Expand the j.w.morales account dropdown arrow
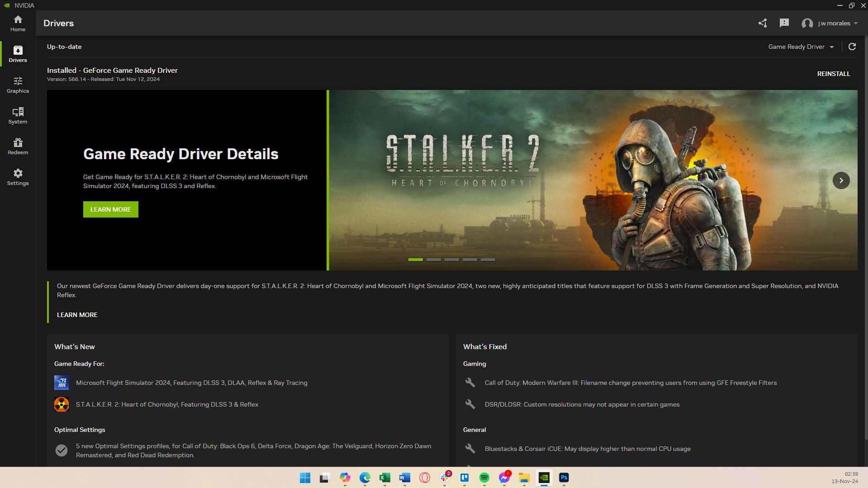This screenshot has width=868, height=488. (x=856, y=23)
